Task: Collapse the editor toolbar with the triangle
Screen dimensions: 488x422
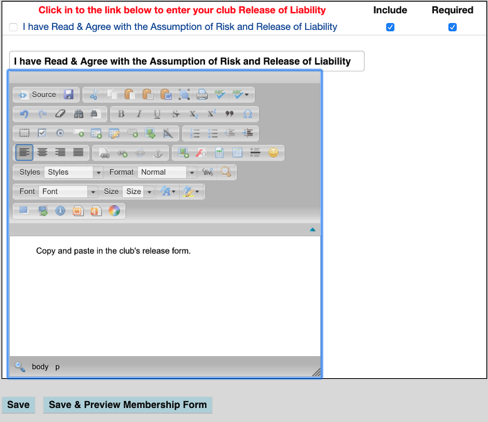Action: tap(312, 229)
